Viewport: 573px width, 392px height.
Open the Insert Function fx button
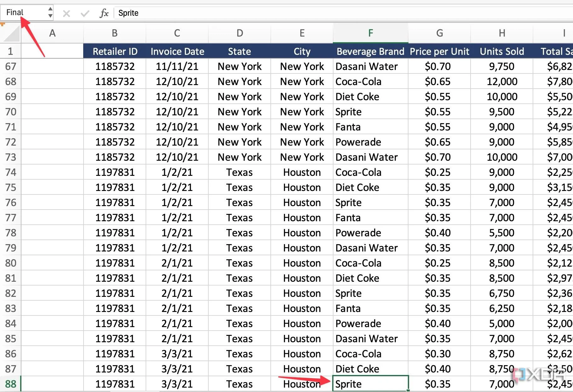point(104,13)
